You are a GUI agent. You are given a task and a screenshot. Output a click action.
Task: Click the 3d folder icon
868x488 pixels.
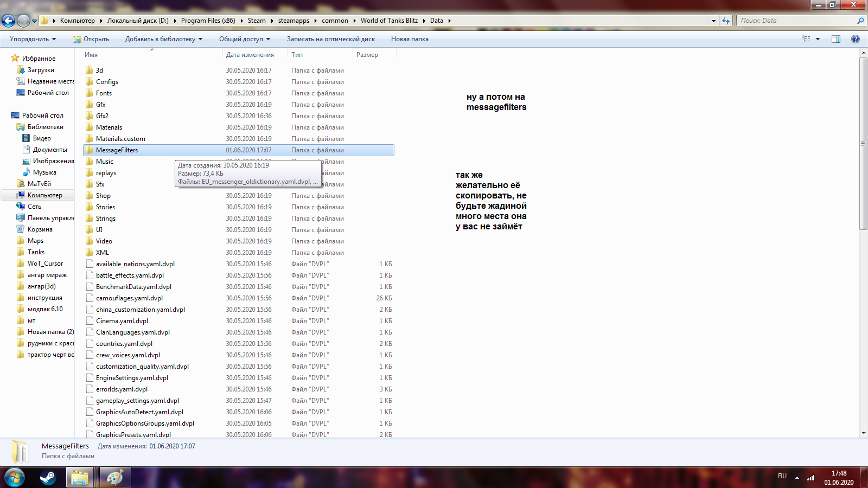point(90,70)
